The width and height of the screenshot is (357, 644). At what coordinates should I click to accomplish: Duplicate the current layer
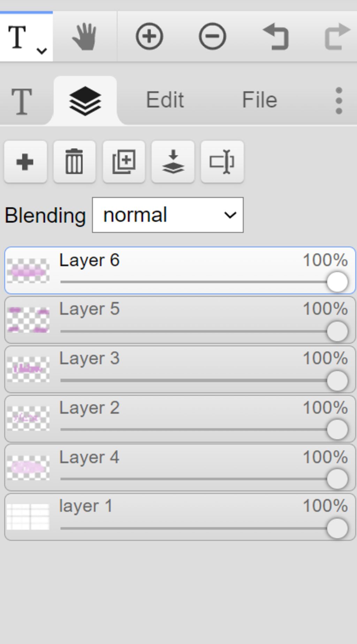click(x=124, y=162)
